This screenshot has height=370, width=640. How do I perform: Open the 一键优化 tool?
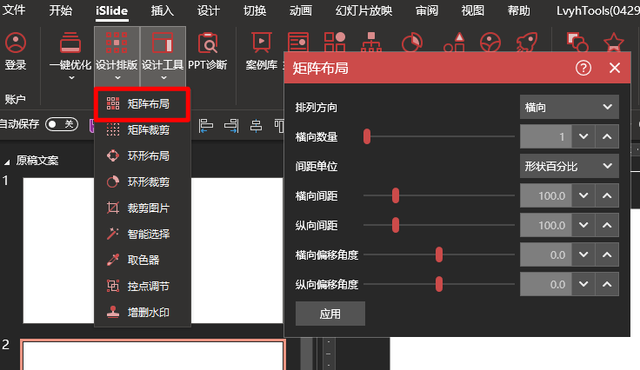(70, 55)
